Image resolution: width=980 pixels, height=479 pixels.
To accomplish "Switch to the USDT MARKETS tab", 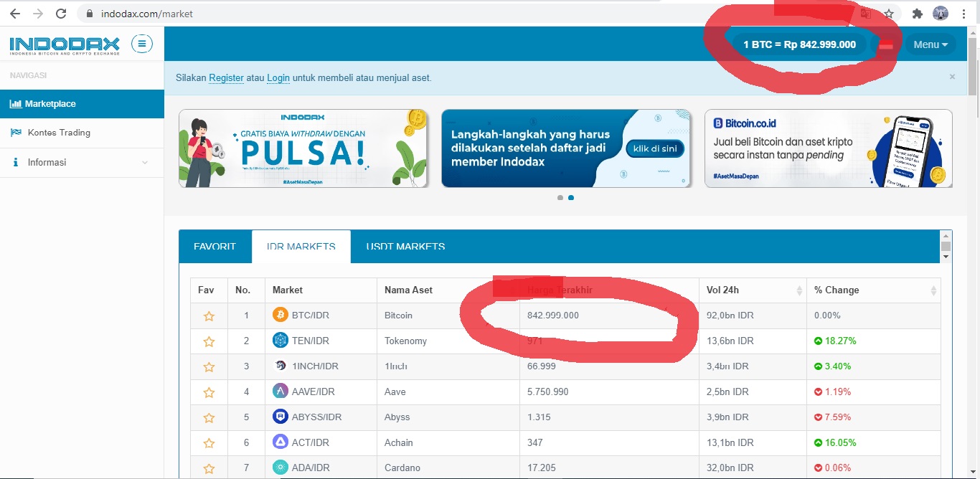I will click(405, 247).
